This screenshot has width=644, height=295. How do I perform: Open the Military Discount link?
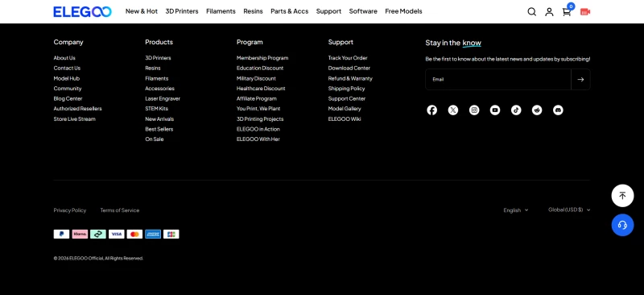click(x=256, y=78)
